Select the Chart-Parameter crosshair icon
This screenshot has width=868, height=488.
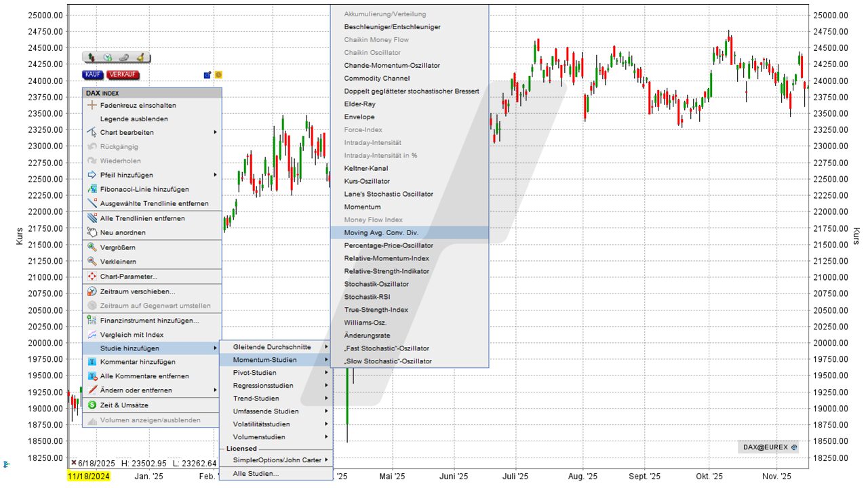pyautogui.click(x=91, y=277)
